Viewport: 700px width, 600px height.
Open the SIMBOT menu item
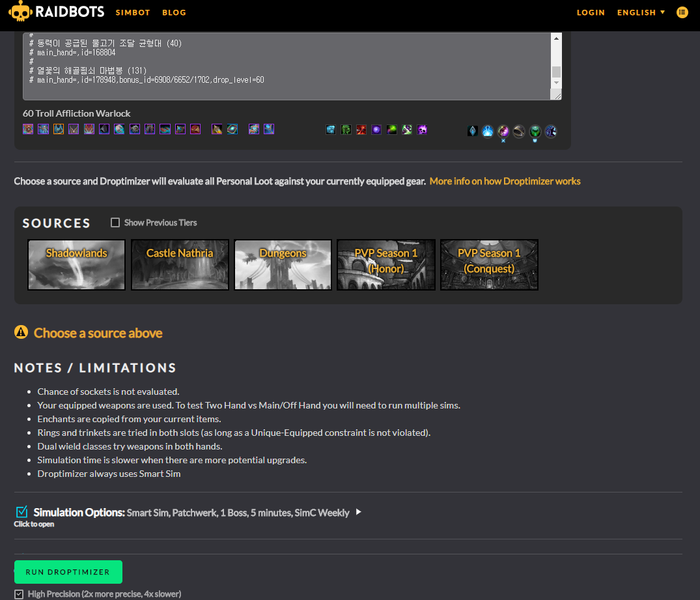click(x=133, y=12)
